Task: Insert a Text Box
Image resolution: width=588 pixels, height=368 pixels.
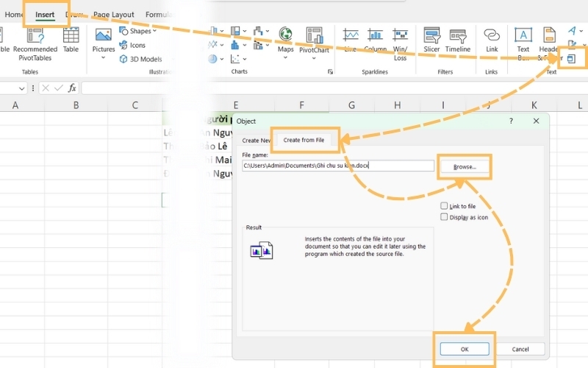Action: pyautogui.click(x=523, y=44)
